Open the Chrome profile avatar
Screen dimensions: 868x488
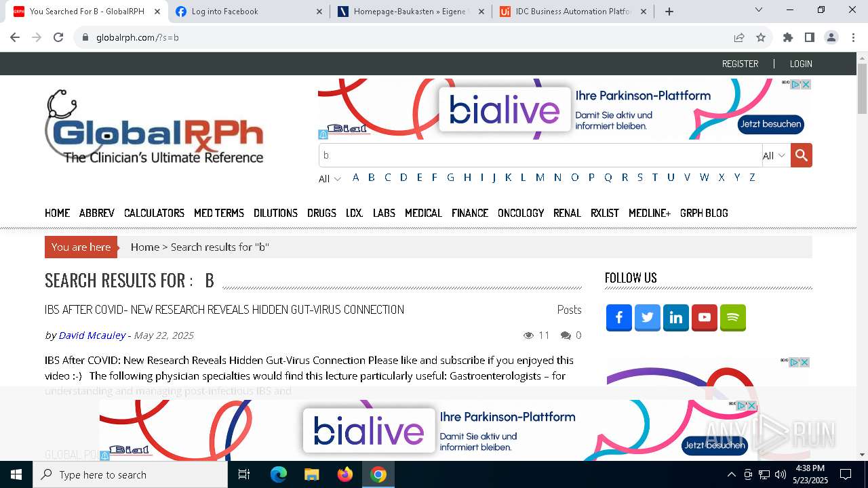click(x=831, y=38)
